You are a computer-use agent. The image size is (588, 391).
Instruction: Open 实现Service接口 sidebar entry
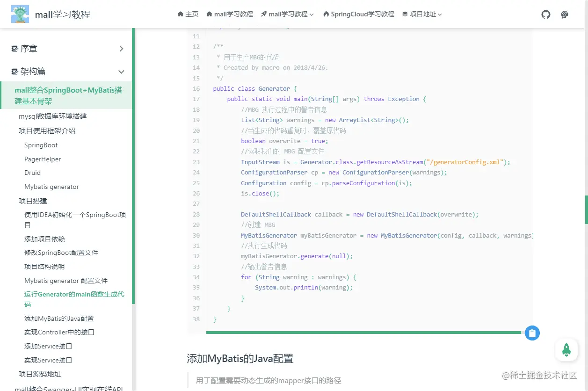[x=48, y=360]
